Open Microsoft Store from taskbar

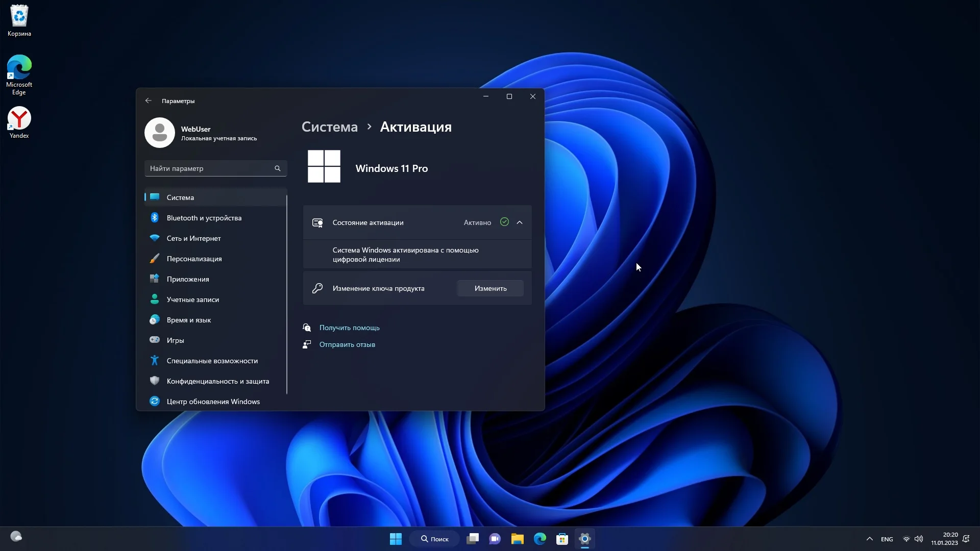coord(562,539)
